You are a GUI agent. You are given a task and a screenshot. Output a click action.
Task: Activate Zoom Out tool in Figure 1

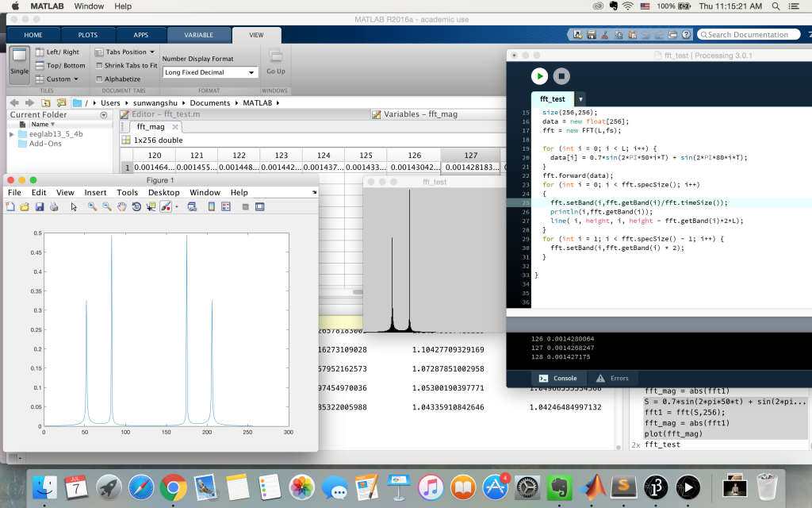pyautogui.click(x=107, y=207)
